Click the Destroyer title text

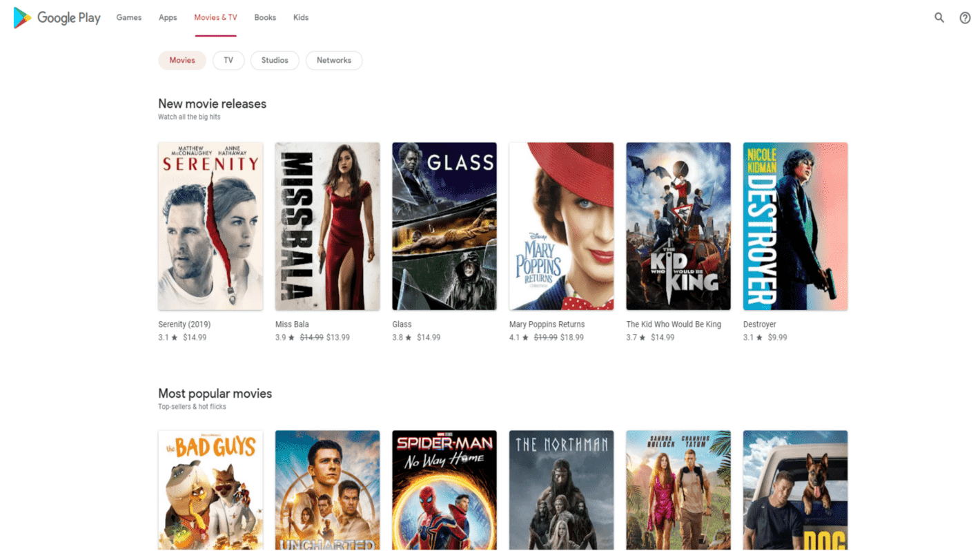pyautogui.click(x=760, y=325)
